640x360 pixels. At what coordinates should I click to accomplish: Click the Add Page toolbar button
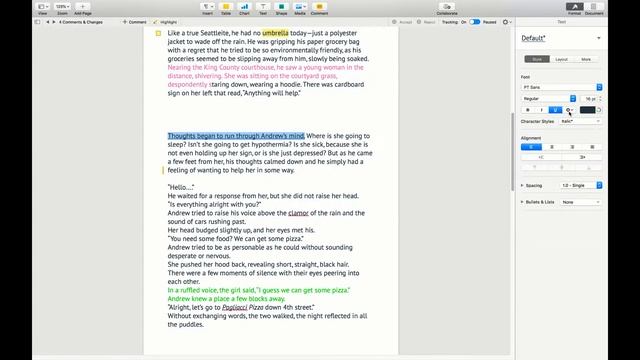click(82, 7)
